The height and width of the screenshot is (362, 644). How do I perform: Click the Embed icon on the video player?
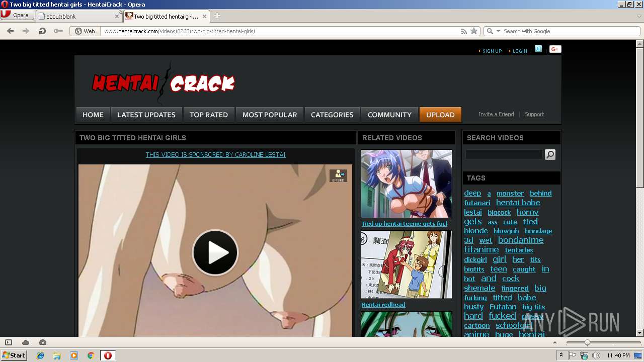click(338, 175)
